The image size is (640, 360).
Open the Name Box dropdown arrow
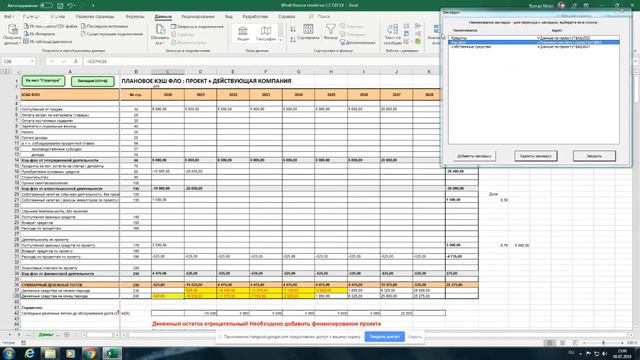tap(31, 61)
